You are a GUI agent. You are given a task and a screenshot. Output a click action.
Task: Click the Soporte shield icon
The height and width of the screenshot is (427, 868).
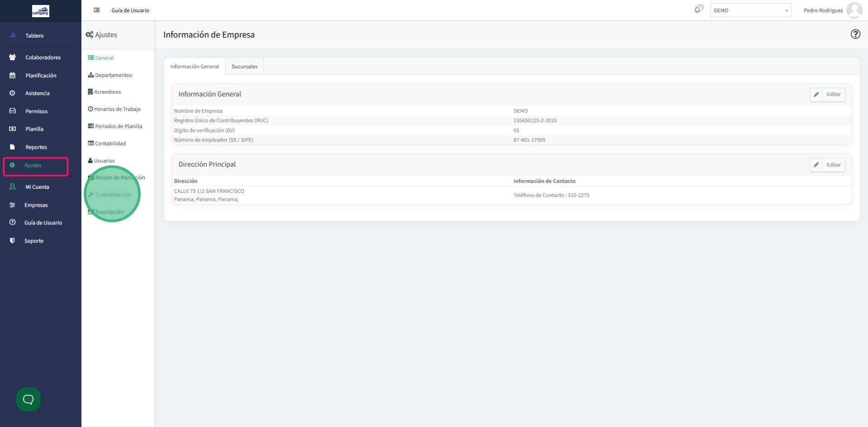(13, 241)
